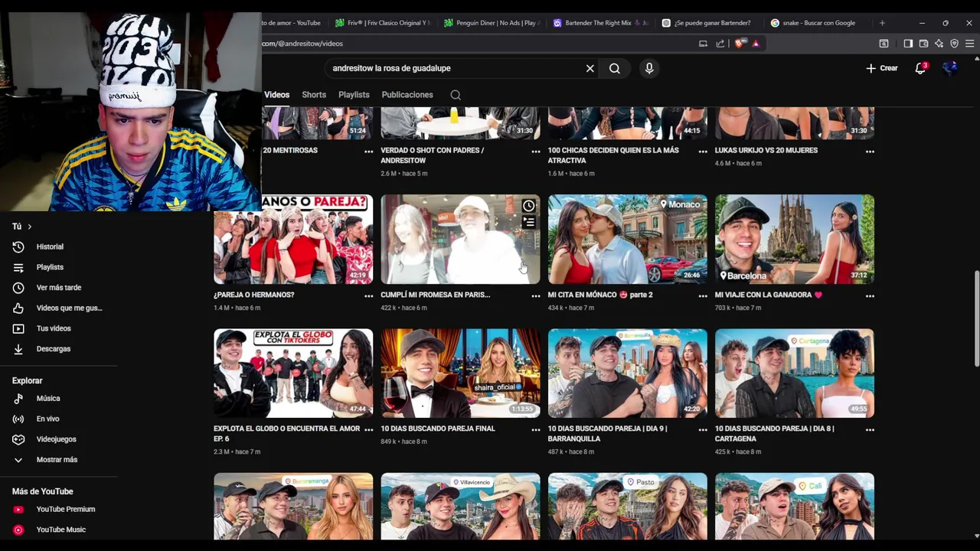Open tab search icon in toolbar

point(884,44)
